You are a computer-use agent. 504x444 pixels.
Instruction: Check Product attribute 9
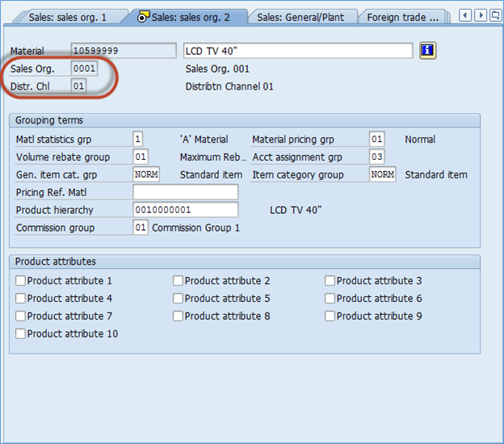[330, 316]
